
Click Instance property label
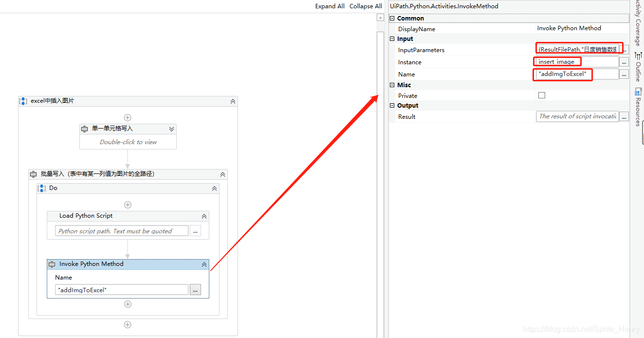pos(410,62)
